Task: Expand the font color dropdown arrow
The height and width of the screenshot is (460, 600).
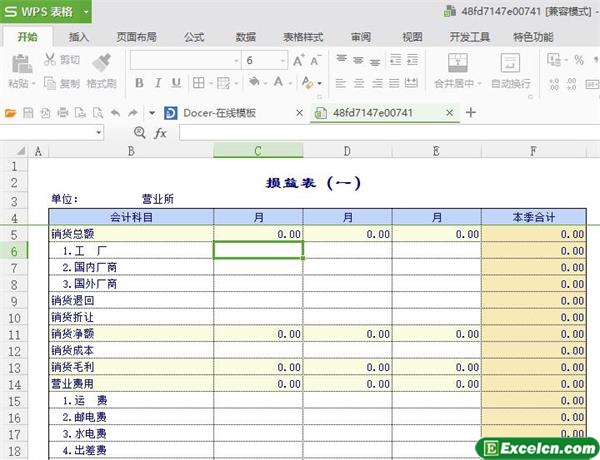Action: click(x=290, y=83)
